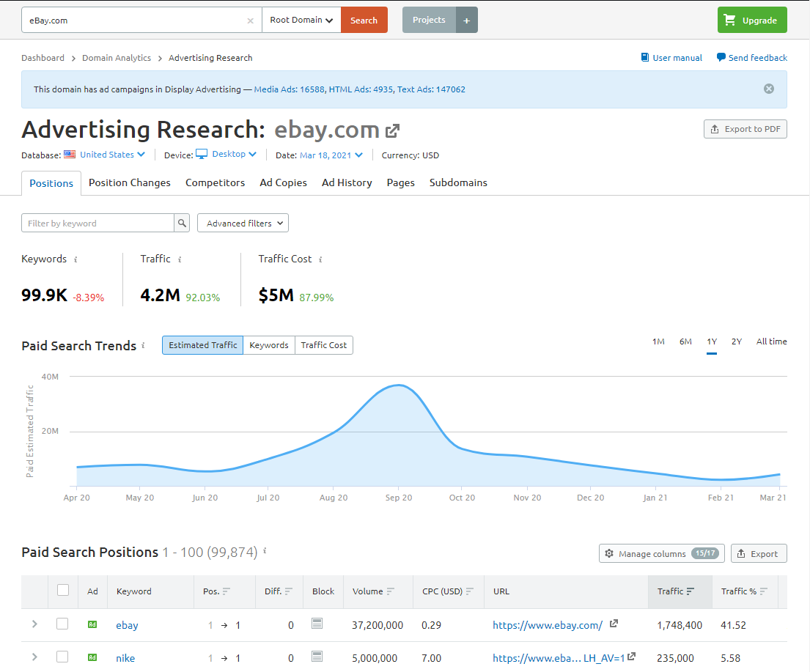Dismiss the Display Advertising info banner
The height and width of the screenshot is (672, 810).
click(769, 89)
